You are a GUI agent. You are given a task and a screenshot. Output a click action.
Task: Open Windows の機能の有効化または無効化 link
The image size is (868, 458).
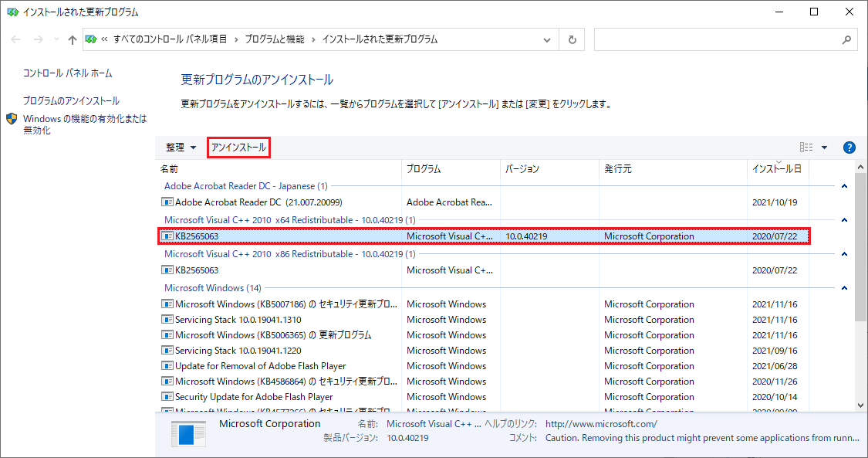(84, 124)
